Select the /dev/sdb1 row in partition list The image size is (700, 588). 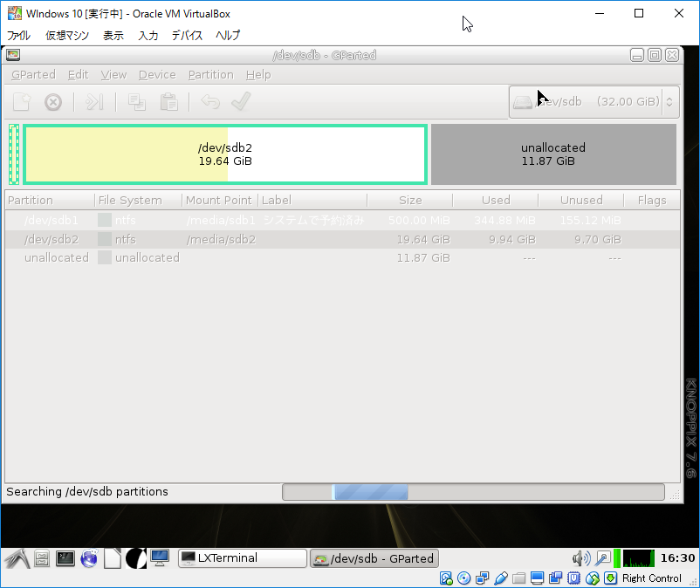click(342, 221)
